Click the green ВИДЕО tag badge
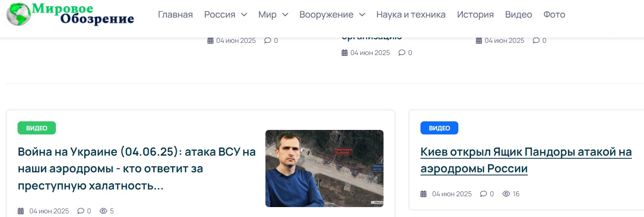 pyautogui.click(x=37, y=128)
